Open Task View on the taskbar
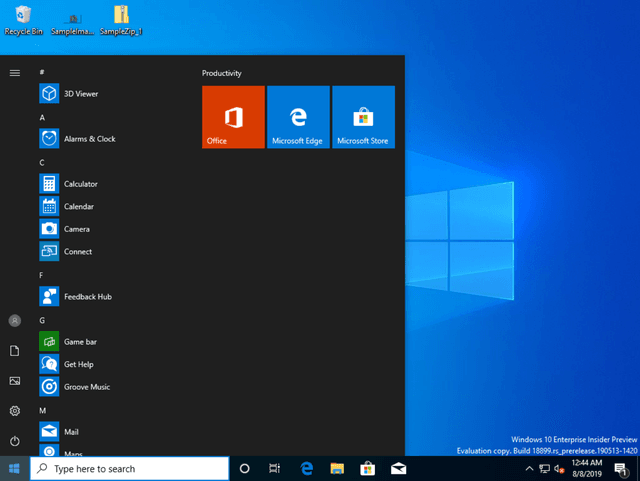This screenshot has width=640, height=481. 274,468
